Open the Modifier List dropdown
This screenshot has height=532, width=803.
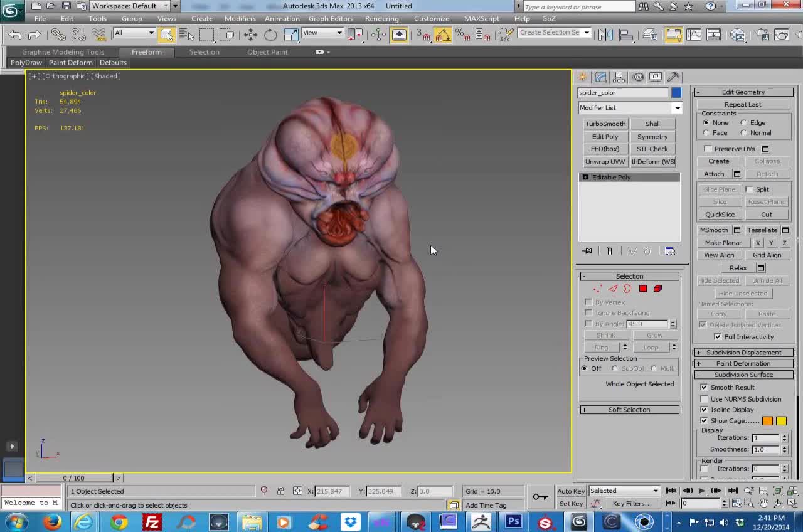pos(630,108)
